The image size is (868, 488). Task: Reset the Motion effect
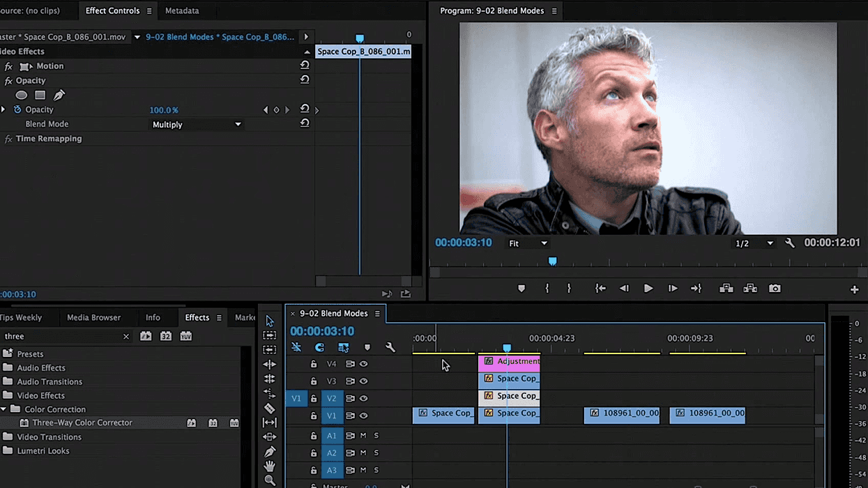coord(305,66)
